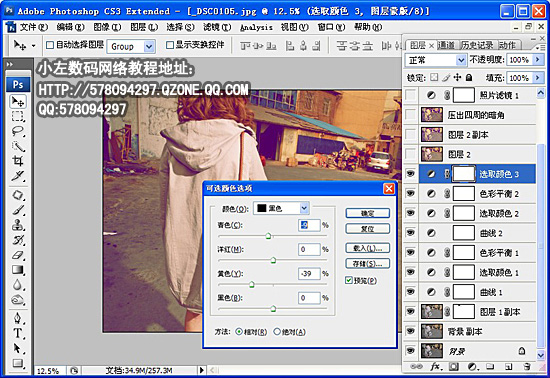Select the Gradient tool
Screen dimensions: 550x378
click(x=18, y=270)
